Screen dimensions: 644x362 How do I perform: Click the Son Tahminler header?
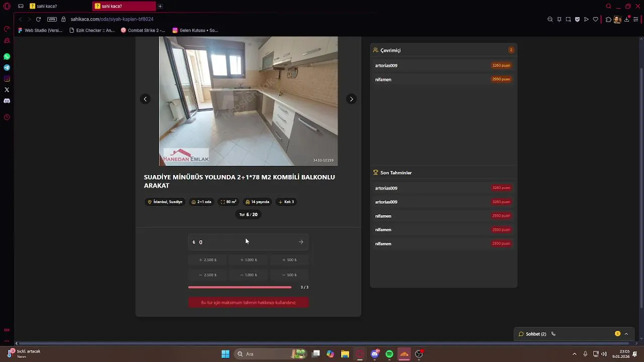pyautogui.click(x=396, y=172)
